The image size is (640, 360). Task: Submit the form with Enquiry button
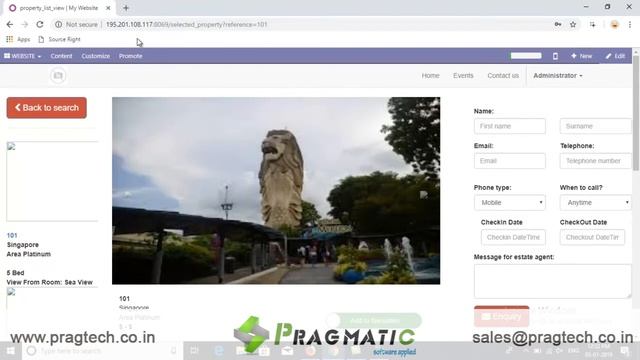click(x=502, y=316)
